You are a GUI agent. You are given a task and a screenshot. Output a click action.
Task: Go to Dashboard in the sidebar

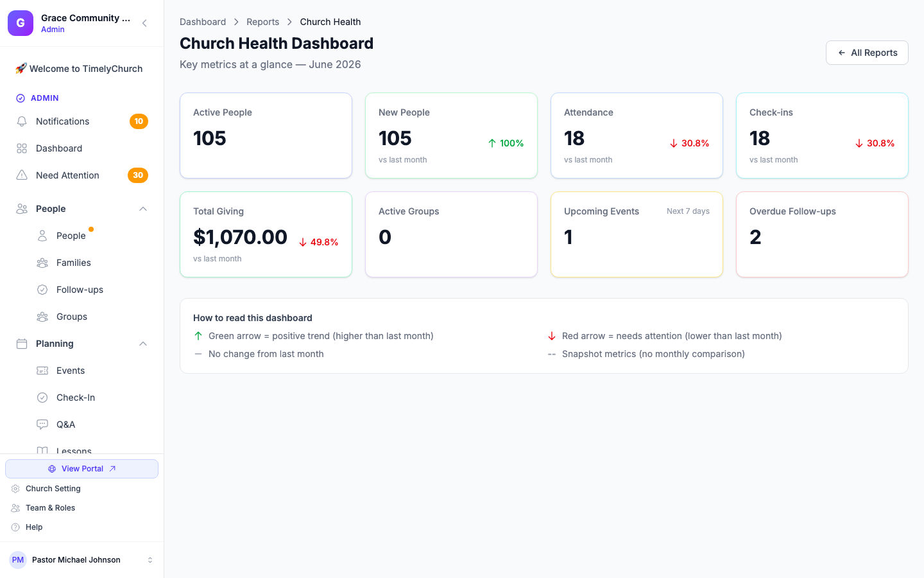click(82, 148)
